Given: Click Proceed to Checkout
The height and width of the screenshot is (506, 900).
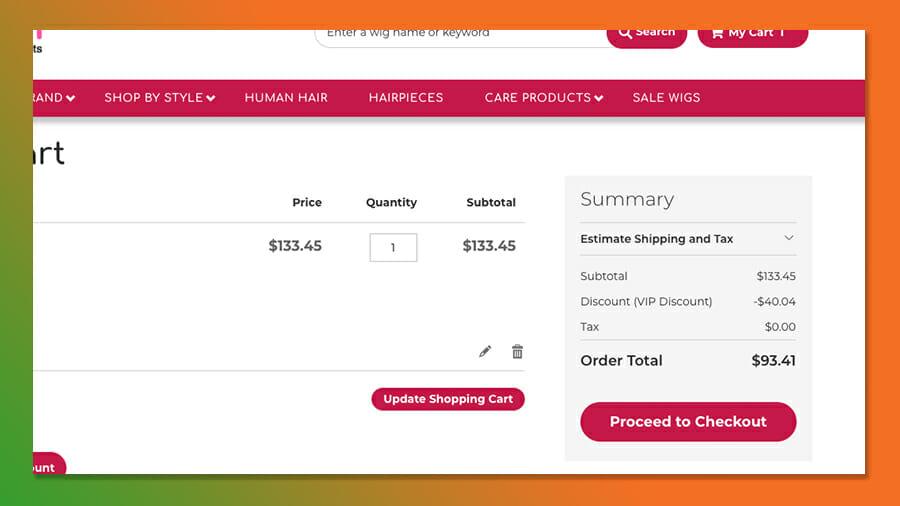Looking at the screenshot, I should 688,422.
